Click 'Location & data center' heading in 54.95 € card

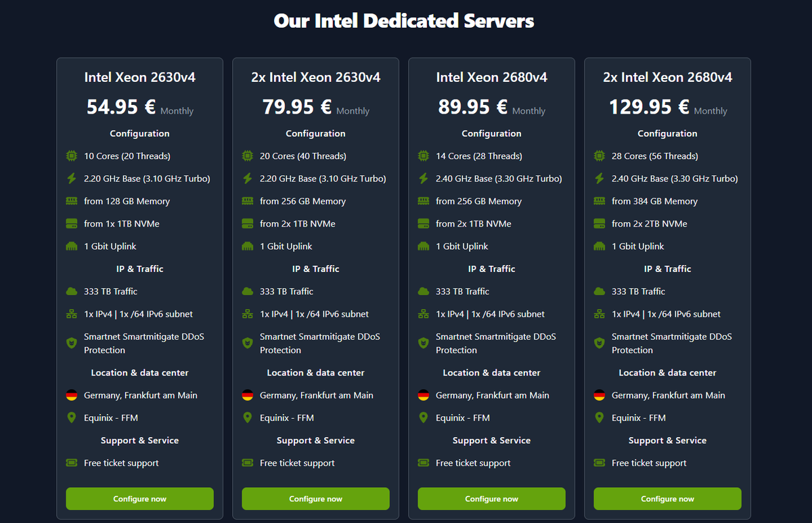pos(140,373)
